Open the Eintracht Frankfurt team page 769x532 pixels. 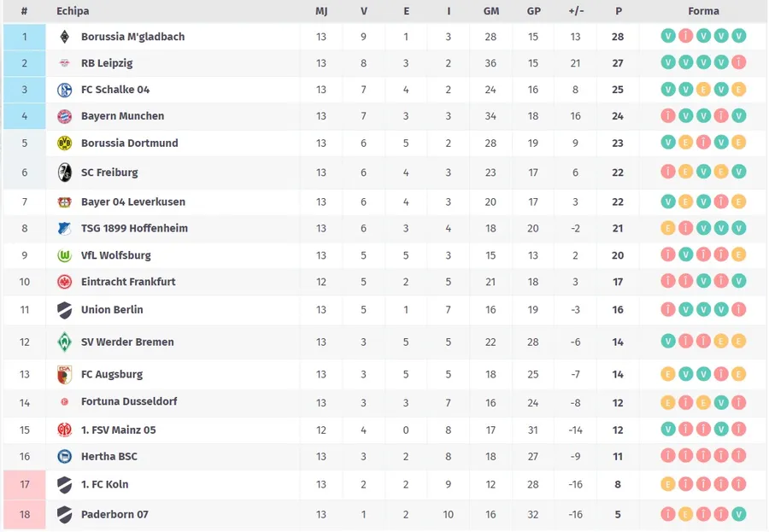click(128, 282)
